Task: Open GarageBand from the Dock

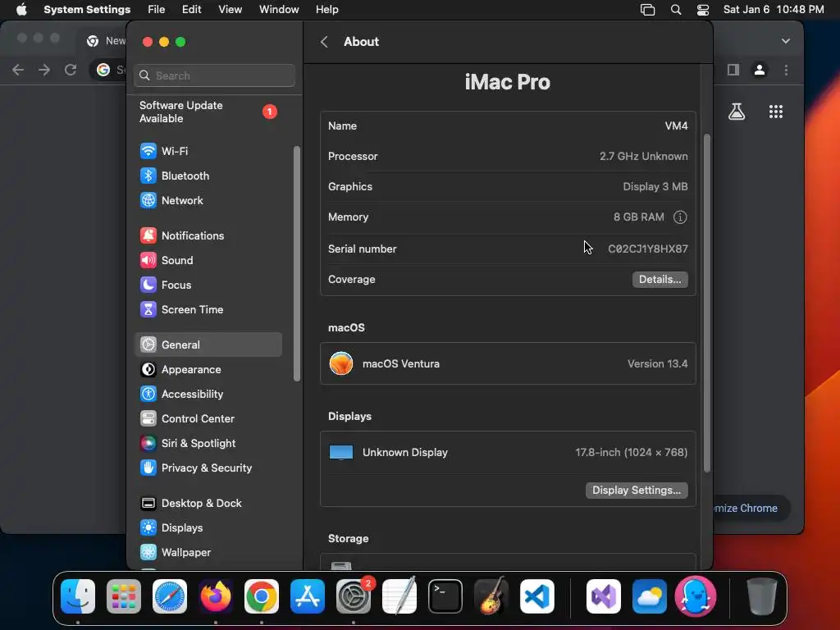Action: [491, 596]
